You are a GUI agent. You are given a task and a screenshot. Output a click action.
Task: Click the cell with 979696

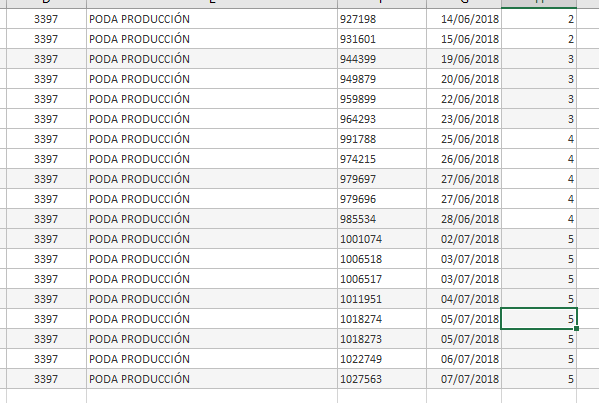tap(382, 199)
